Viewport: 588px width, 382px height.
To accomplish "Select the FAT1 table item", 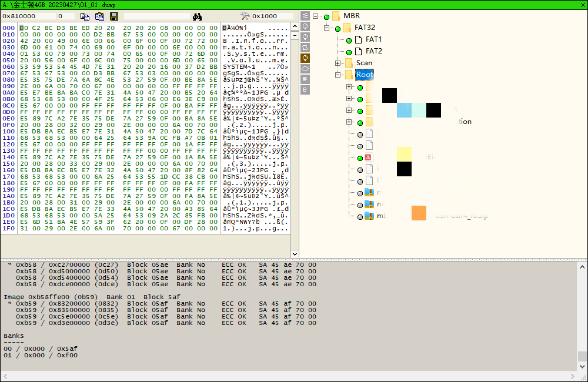I will (373, 39).
